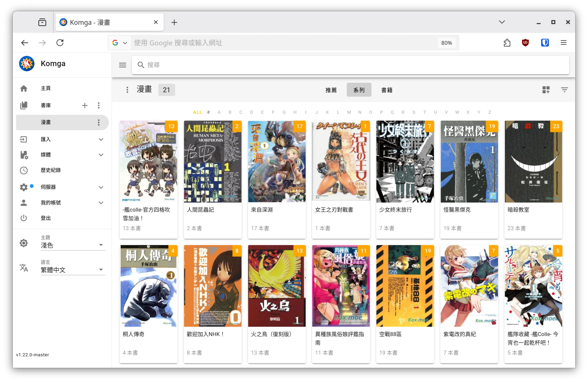Open the filter and sort panel icon

pyautogui.click(x=564, y=90)
